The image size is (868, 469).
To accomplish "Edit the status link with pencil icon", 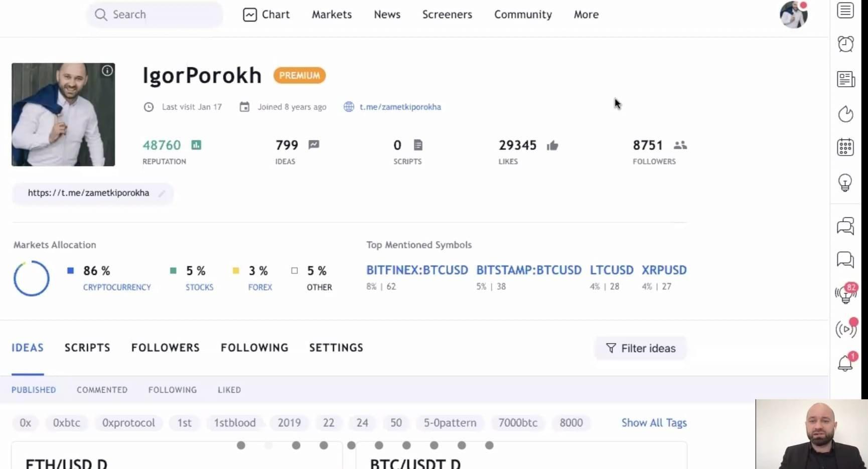I will coord(162,193).
